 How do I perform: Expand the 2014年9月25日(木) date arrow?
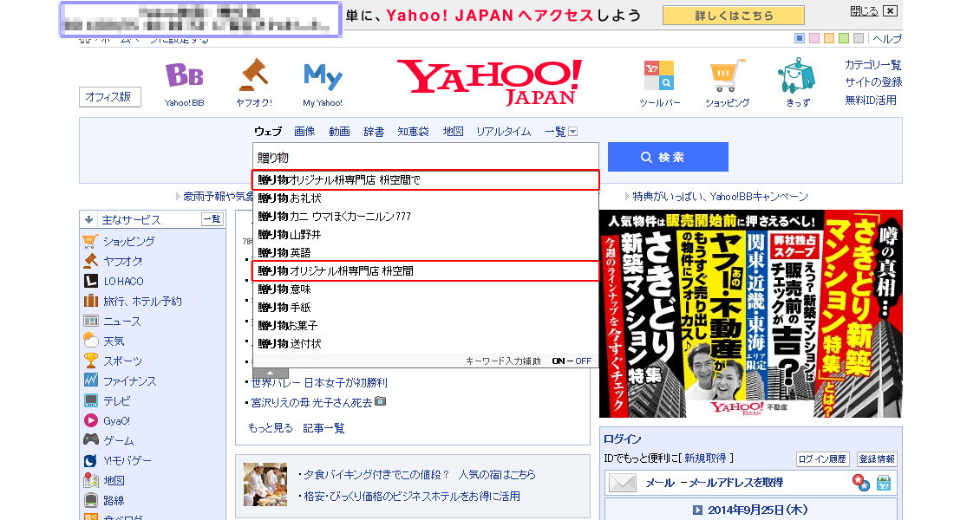[697, 510]
